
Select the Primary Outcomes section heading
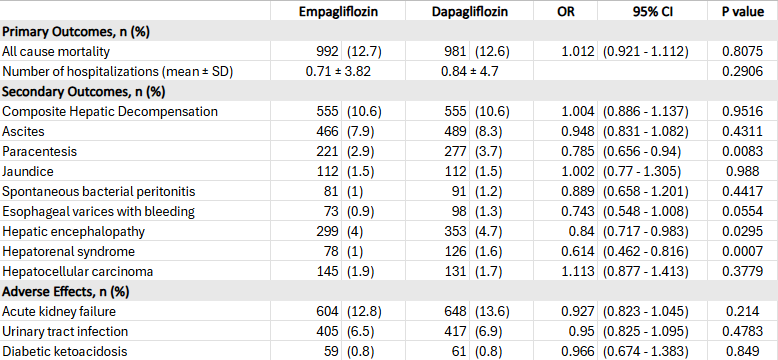click(76, 32)
